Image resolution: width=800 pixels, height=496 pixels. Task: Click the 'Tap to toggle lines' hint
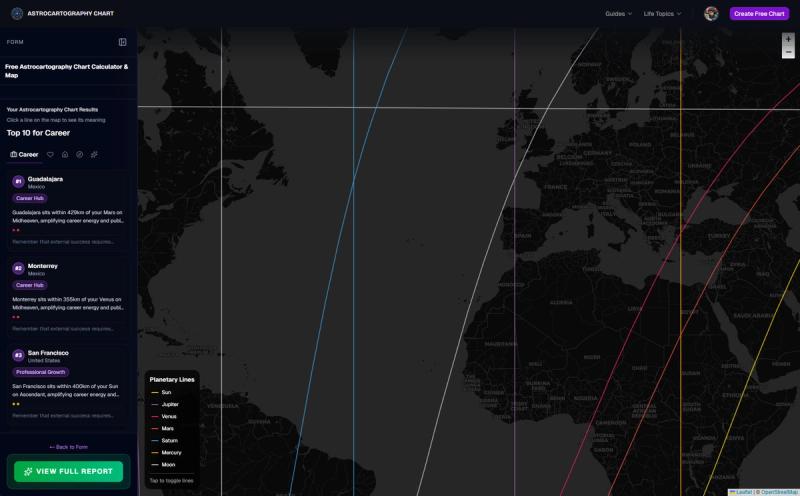[171, 481]
